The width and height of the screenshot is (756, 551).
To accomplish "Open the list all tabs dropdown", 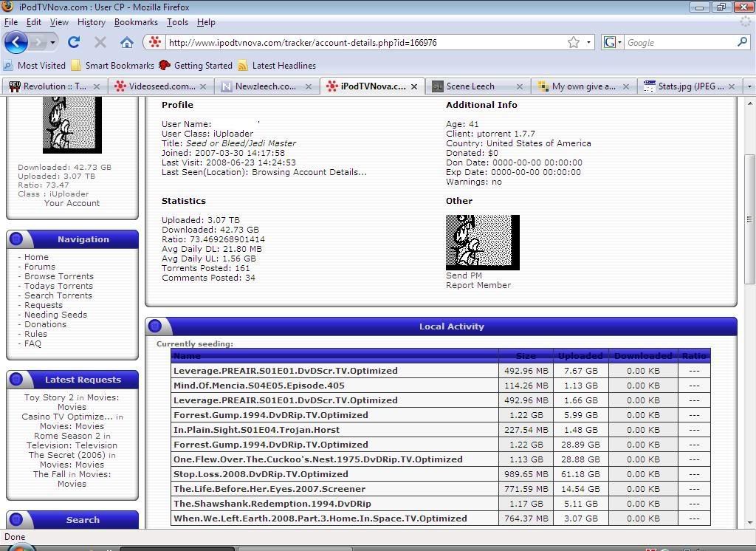I will 749,86.
